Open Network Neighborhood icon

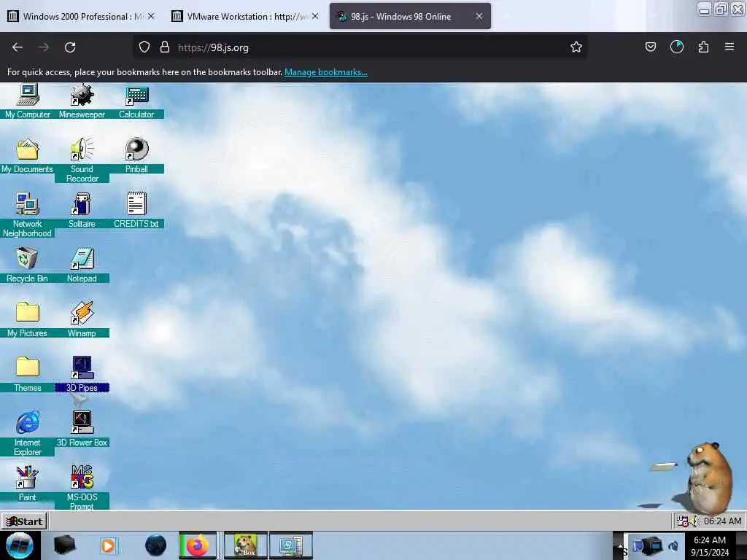27,215
